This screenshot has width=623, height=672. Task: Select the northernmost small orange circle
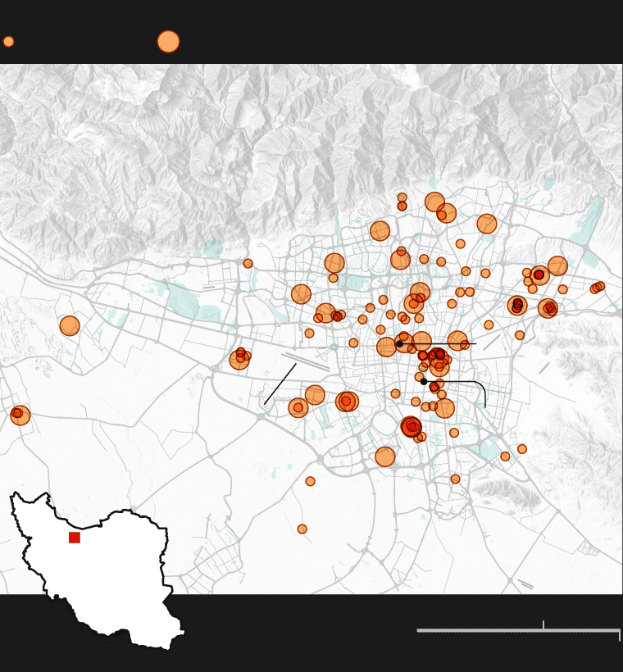[402, 198]
